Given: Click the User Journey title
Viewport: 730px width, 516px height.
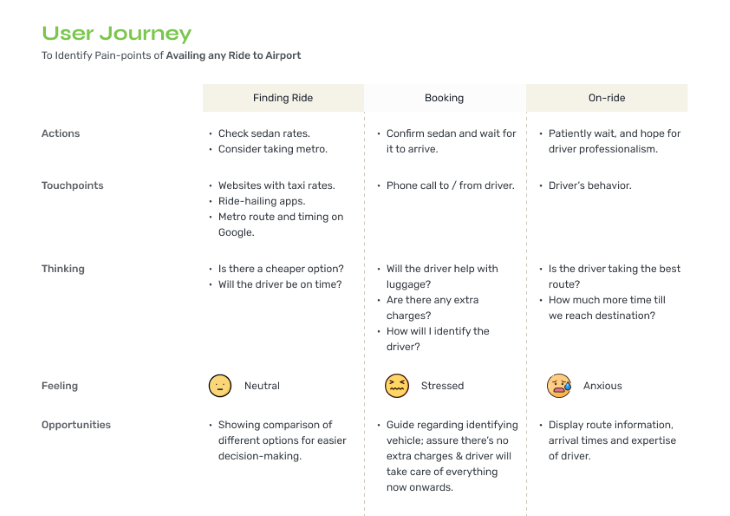Looking at the screenshot, I should click(x=116, y=34).
